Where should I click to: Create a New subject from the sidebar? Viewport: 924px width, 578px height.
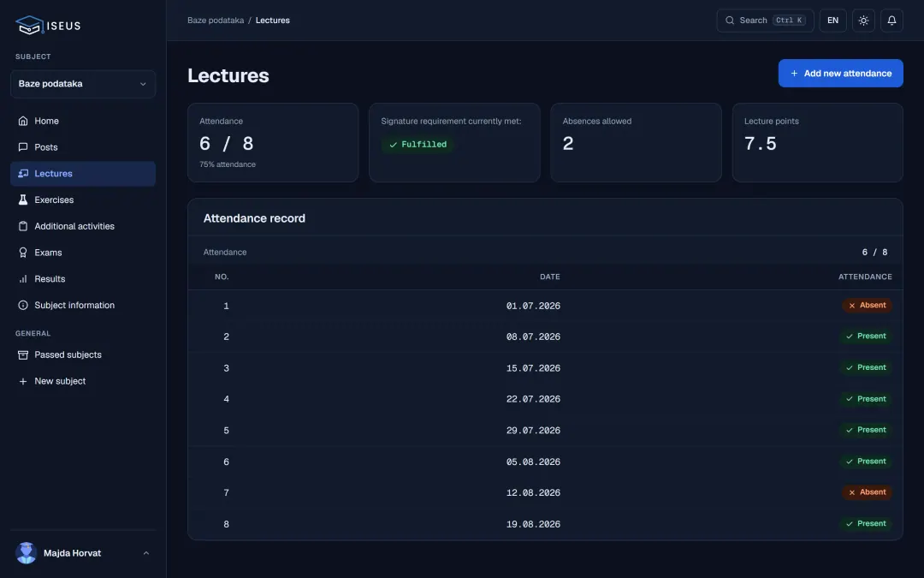(83, 382)
